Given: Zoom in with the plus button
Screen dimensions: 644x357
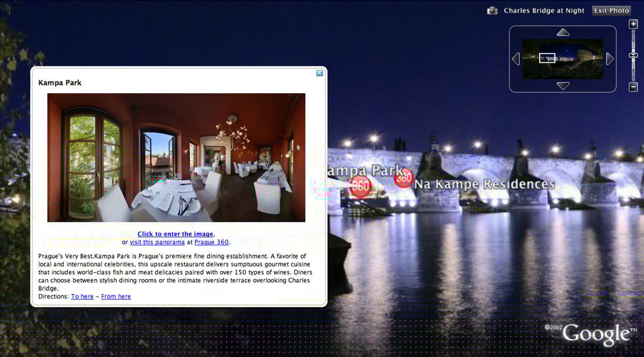Looking at the screenshot, I should (x=633, y=24).
